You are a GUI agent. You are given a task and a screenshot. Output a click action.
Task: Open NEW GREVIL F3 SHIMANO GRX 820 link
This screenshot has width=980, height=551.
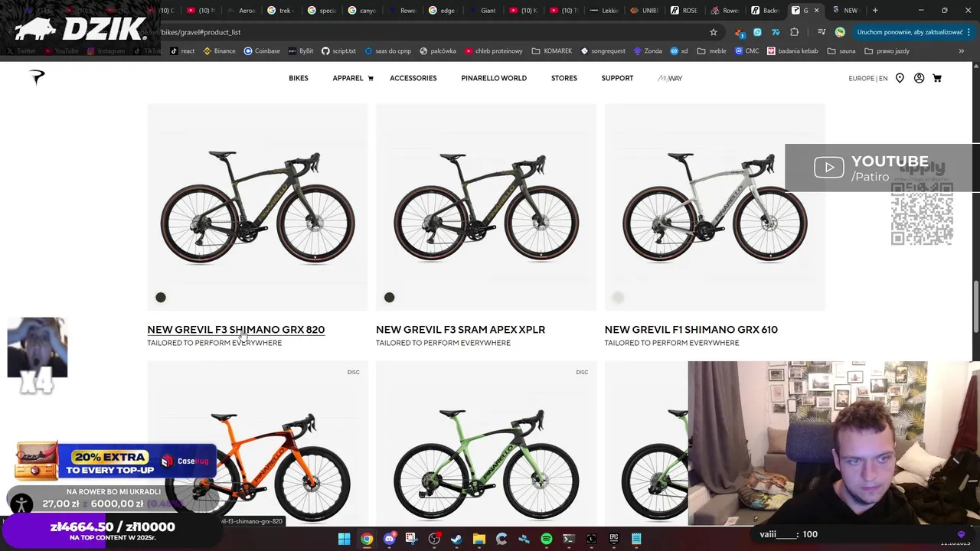236,330
